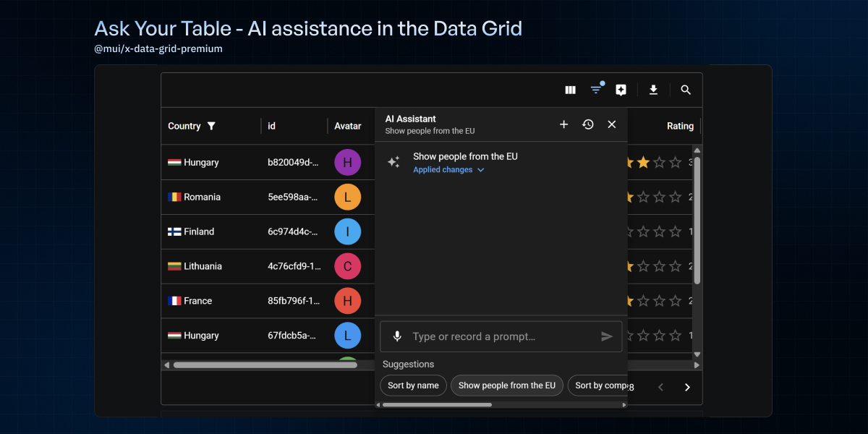Click the export download icon
Screen dimensions: 868x434
[x=653, y=90]
